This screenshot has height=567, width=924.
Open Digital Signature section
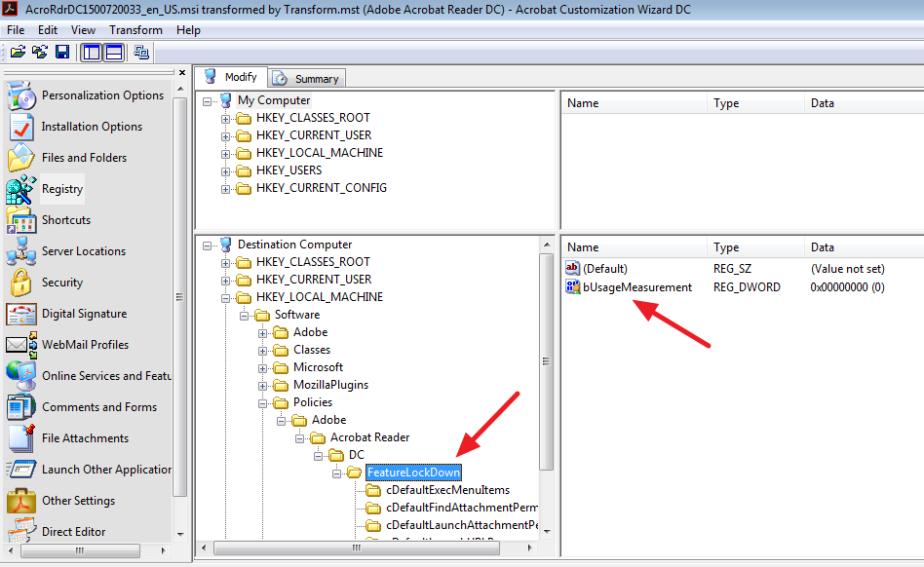84,314
